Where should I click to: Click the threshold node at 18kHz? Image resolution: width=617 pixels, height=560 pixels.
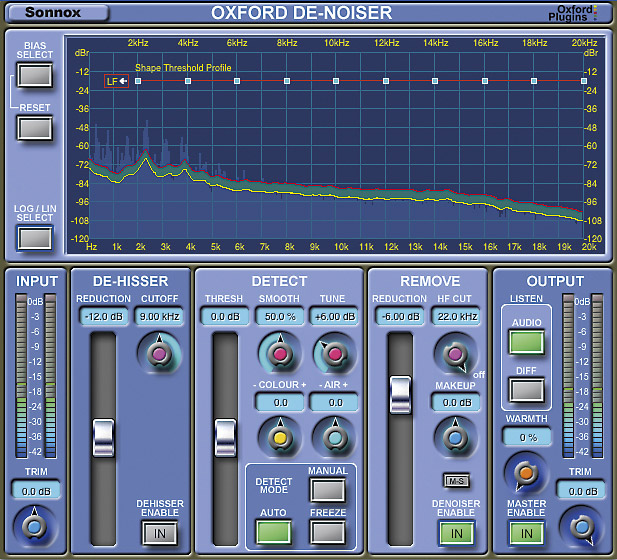point(534,81)
